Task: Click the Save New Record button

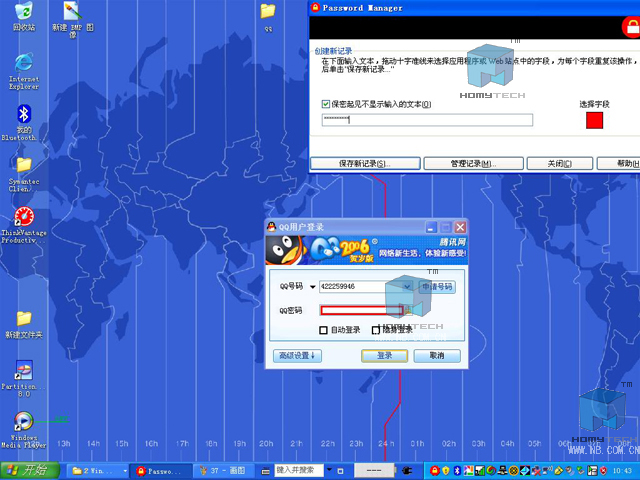Action: point(364,163)
